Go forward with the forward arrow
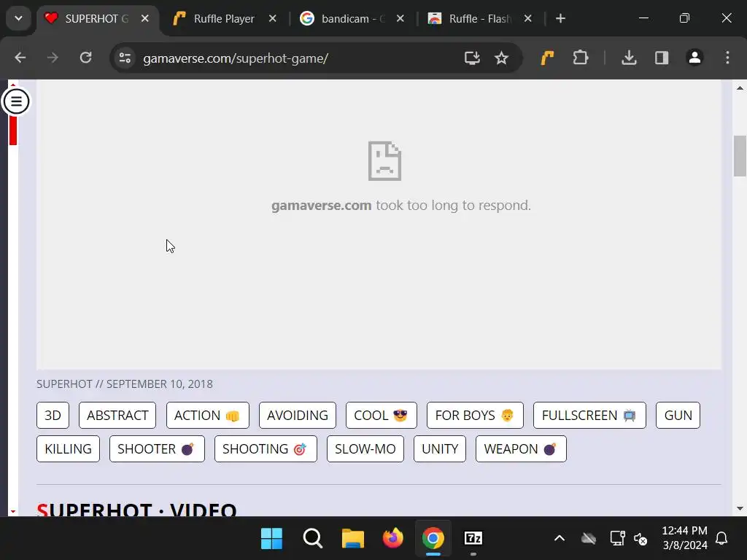 click(53, 58)
